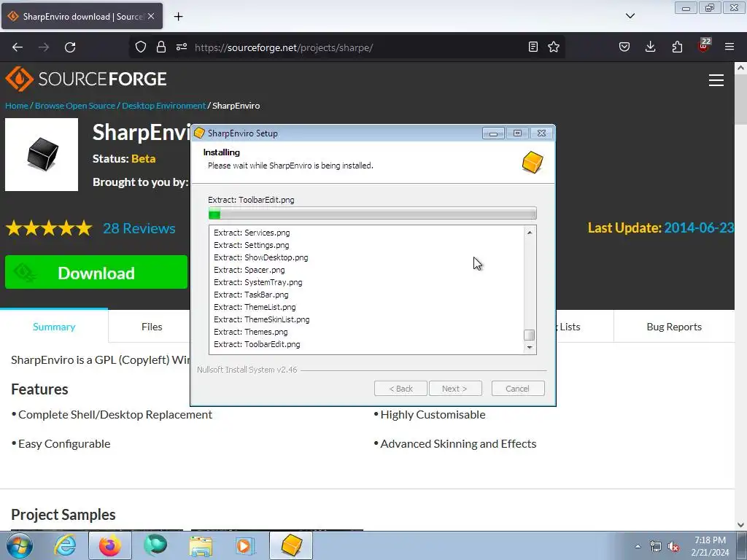Show hidden system tray icons

coord(638,546)
